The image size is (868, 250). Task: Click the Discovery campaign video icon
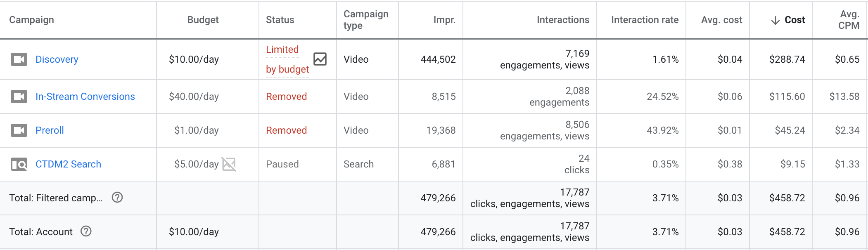point(19,59)
